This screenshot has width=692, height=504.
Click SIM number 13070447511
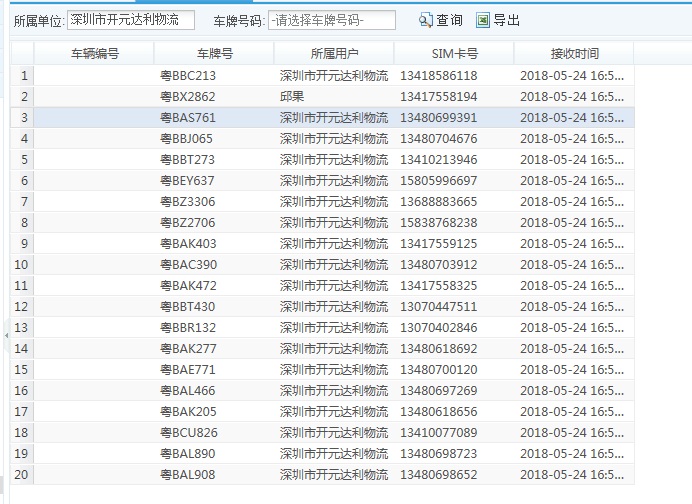tap(439, 307)
